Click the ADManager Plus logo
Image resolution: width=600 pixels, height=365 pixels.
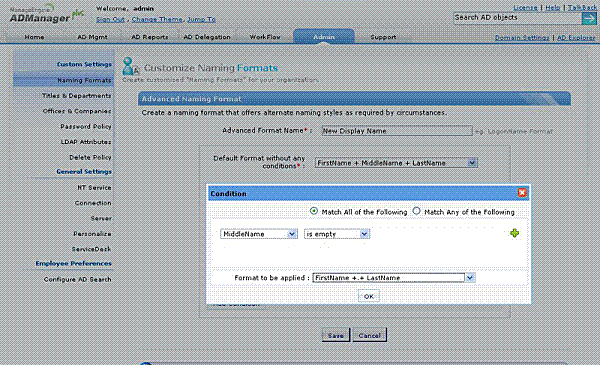(46, 15)
